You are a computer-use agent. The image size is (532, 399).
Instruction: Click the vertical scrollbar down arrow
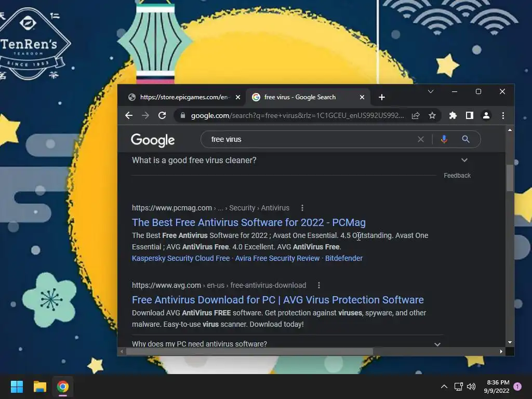click(510, 343)
